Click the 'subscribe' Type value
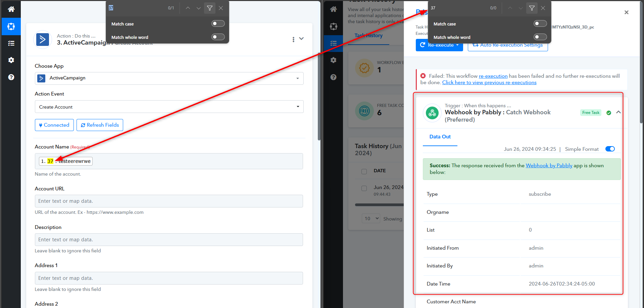This screenshot has height=308, width=644. click(540, 194)
